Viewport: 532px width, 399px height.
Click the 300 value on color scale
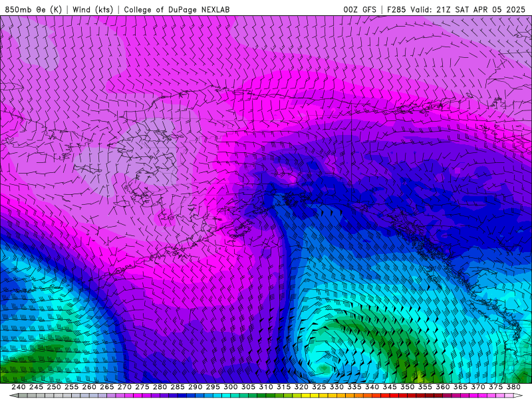coord(230,387)
